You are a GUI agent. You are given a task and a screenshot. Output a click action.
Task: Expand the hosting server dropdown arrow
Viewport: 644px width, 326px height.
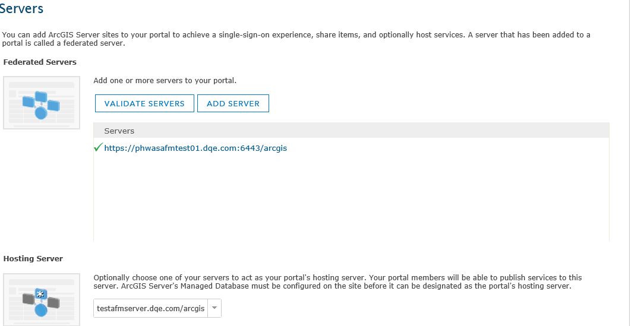point(214,308)
